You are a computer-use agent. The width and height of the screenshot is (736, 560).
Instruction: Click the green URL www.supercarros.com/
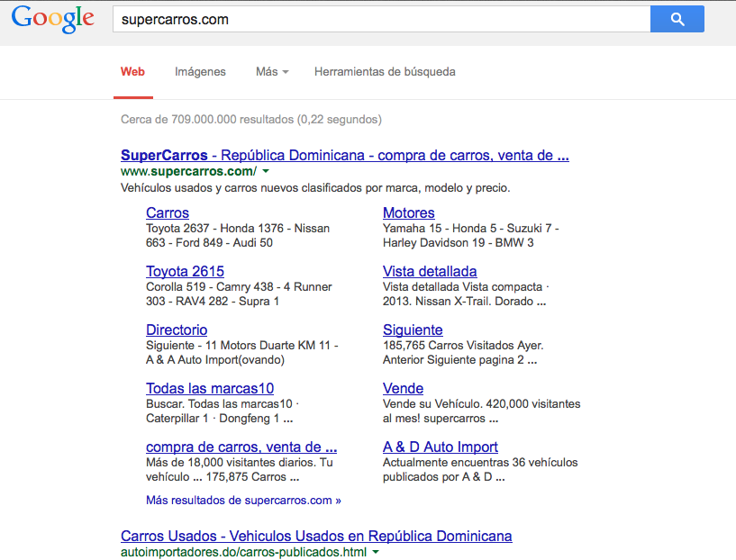coord(188,172)
